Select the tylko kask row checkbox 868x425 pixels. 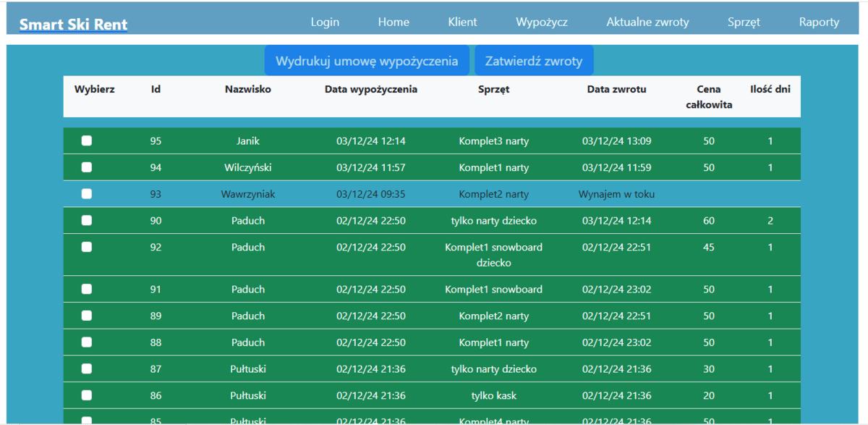coord(87,395)
